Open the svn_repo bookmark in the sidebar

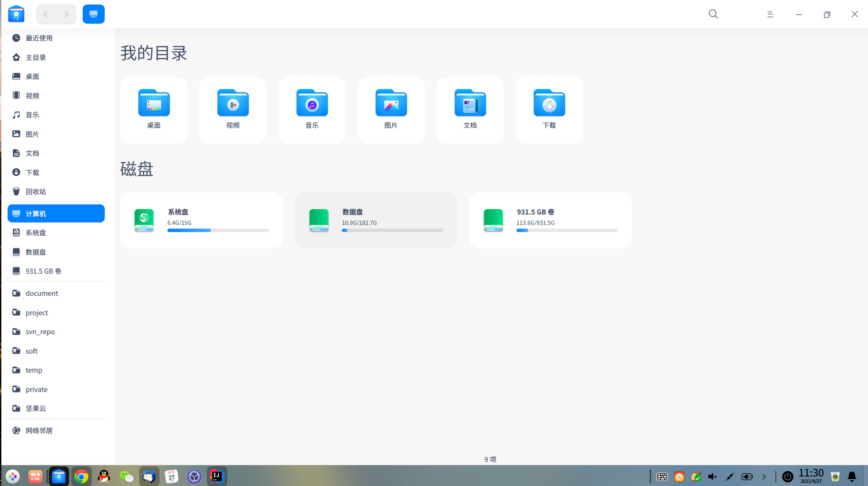click(56, 332)
